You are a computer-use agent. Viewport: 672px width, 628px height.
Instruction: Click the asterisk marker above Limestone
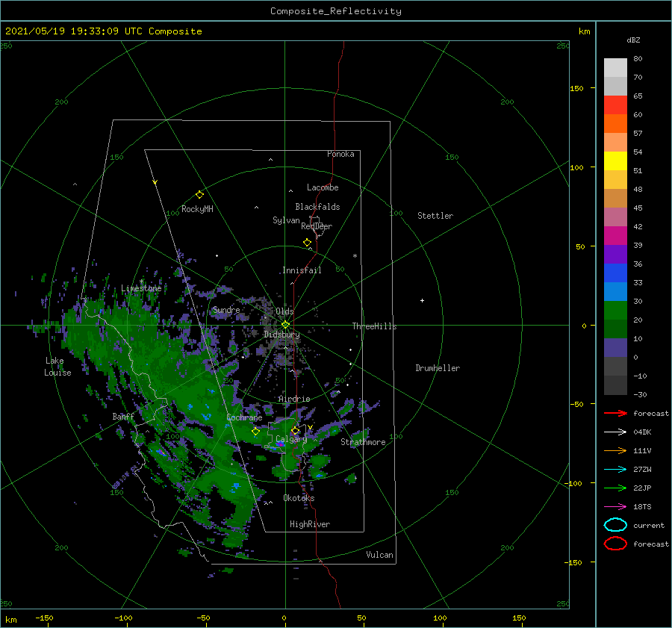point(141,282)
